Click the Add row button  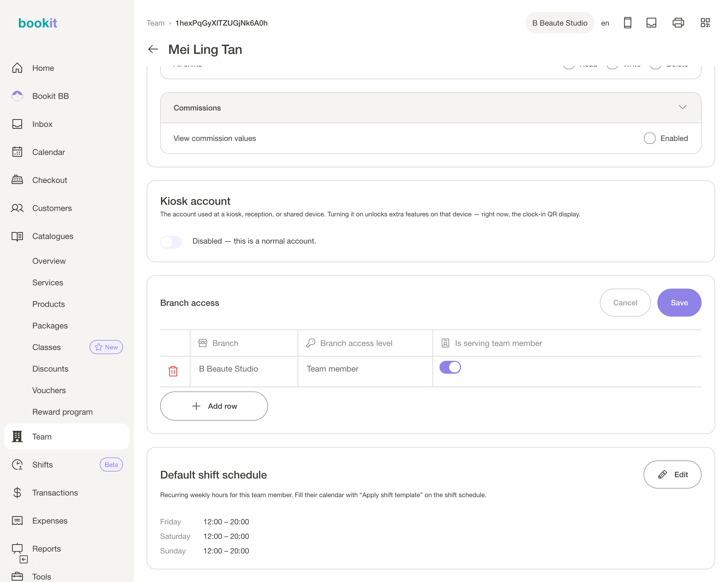[214, 406]
